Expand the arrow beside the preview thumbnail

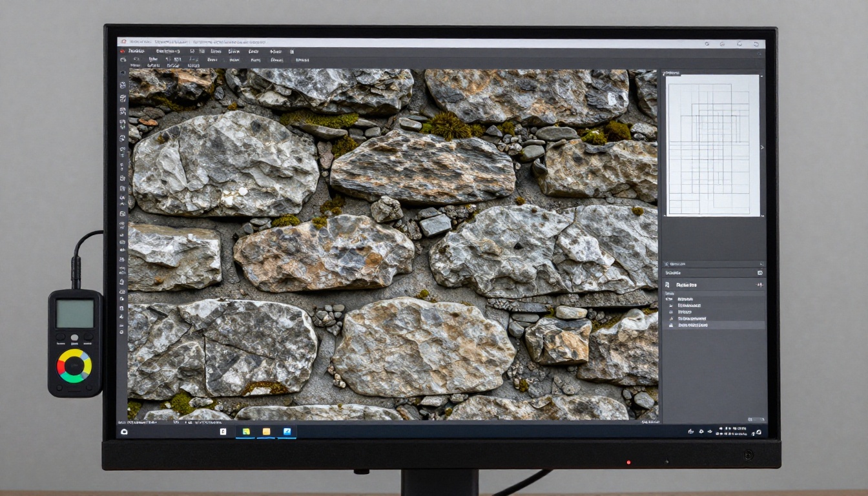point(762,147)
